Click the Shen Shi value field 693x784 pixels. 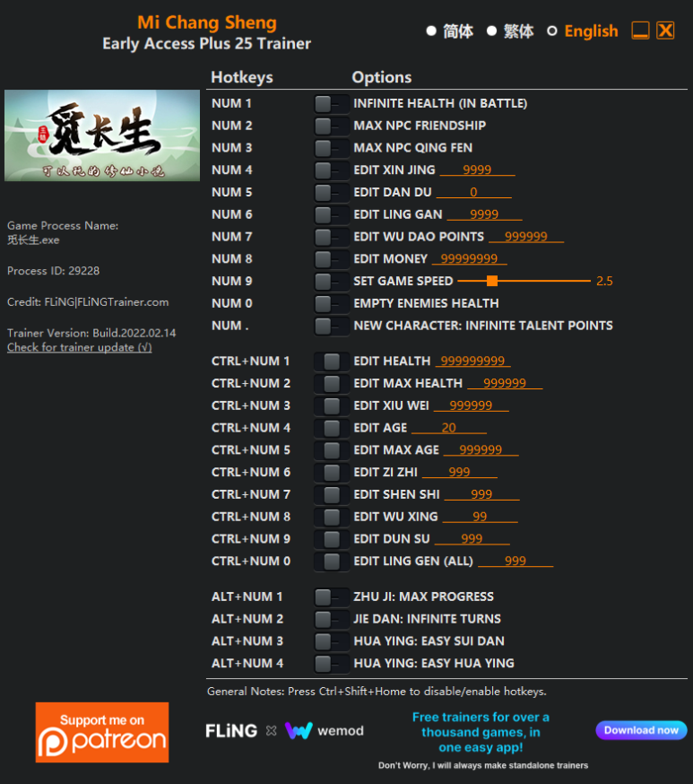[481, 494]
